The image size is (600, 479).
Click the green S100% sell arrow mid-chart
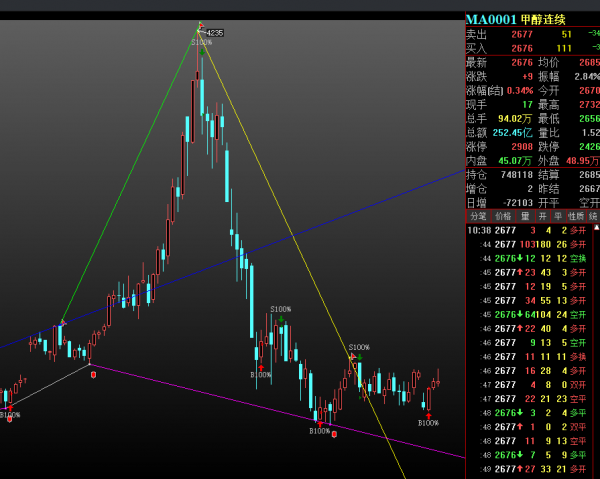point(281,318)
